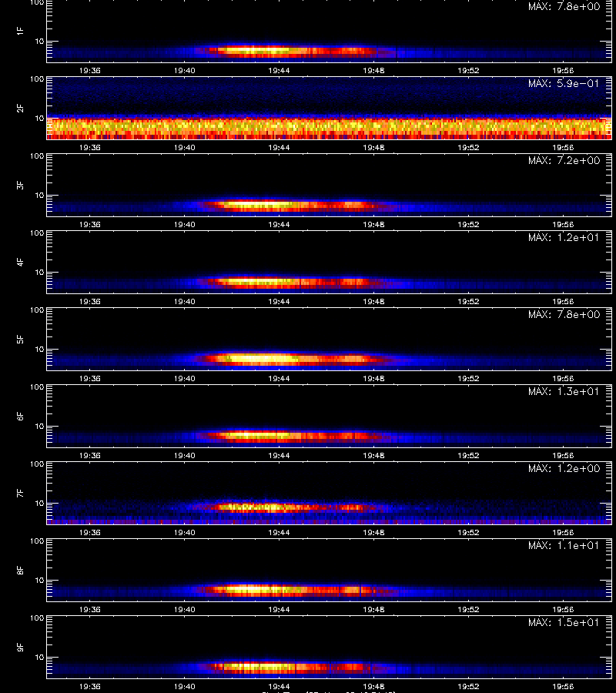616x693 pixels.
Task: Click the 10 y-axis label of 9F panel
Action: pyautogui.click(x=40, y=658)
